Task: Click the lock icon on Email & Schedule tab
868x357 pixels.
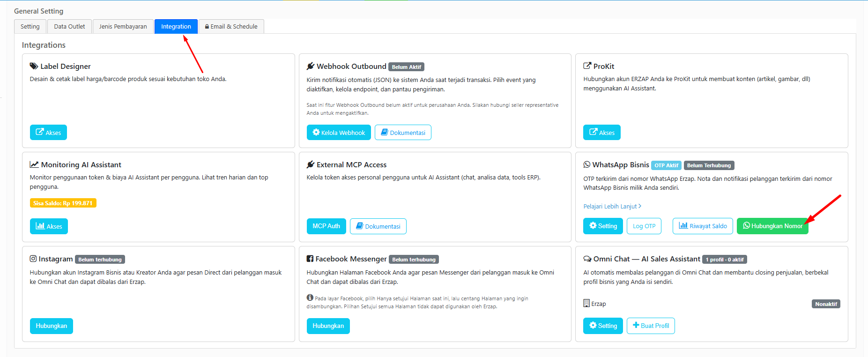Action: [207, 27]
